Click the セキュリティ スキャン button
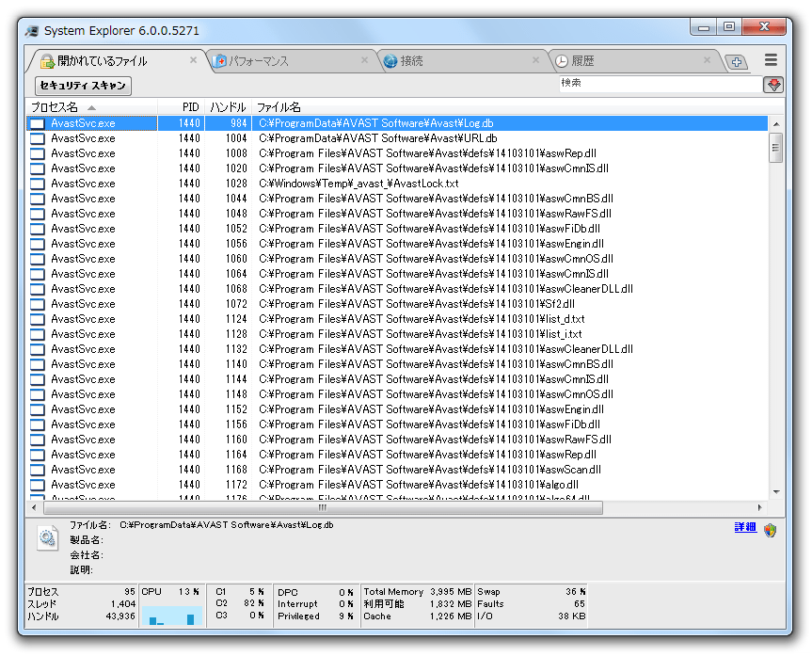Viewport: 812px width, 656px height. coord(83,86)
